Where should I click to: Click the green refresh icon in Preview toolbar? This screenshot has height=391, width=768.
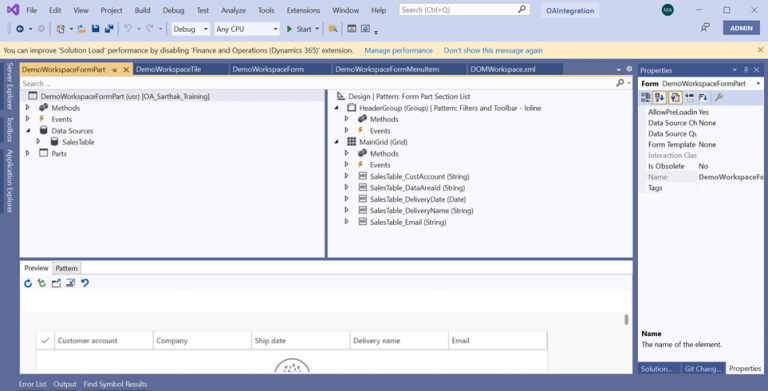click(x=42, y=283)
